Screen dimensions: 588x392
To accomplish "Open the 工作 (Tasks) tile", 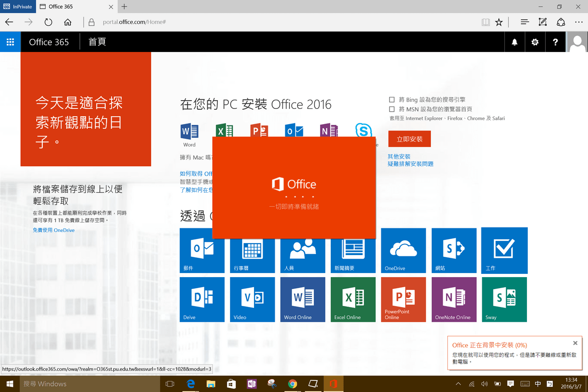I will tap(504, 250).
